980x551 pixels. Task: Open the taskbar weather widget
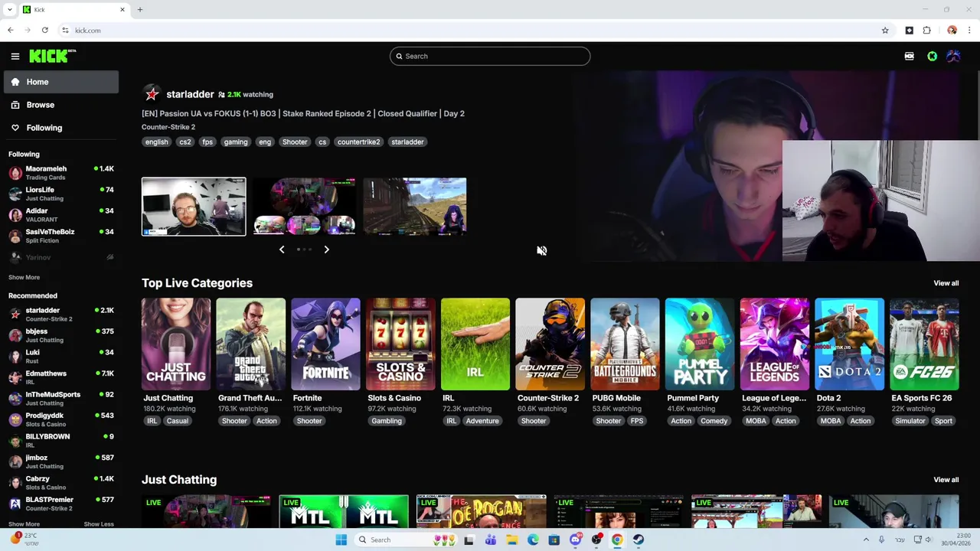[x=23, y=539]
